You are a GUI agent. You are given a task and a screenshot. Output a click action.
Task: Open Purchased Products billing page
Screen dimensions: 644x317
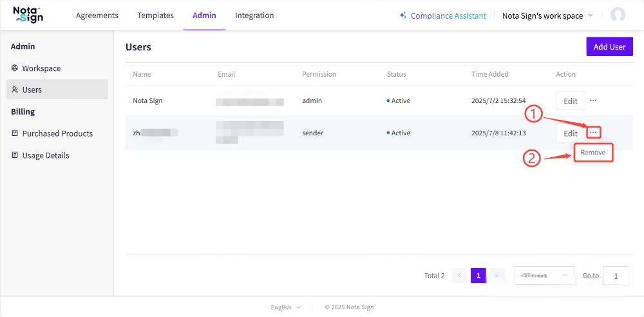(x=57, y=133)
